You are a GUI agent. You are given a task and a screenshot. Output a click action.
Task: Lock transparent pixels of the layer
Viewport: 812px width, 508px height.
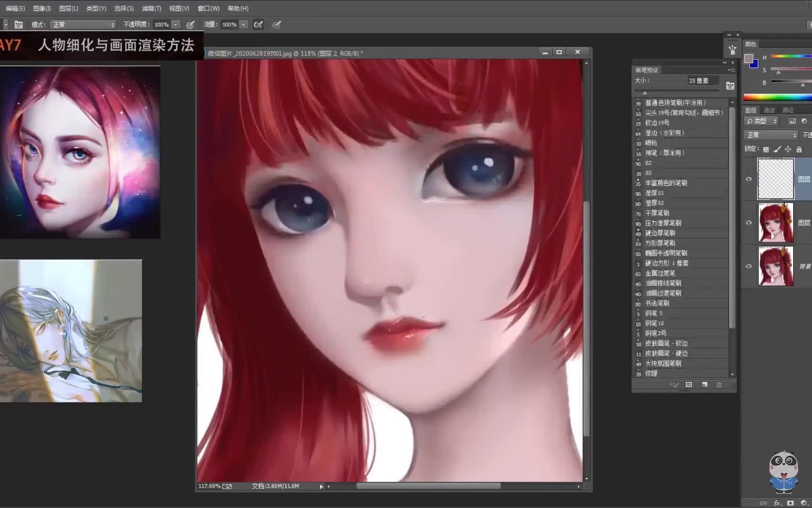[766, 150]
